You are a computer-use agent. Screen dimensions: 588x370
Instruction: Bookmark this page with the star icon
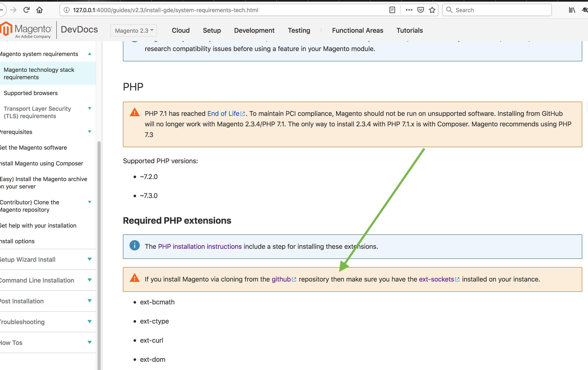tap(432, 10)
